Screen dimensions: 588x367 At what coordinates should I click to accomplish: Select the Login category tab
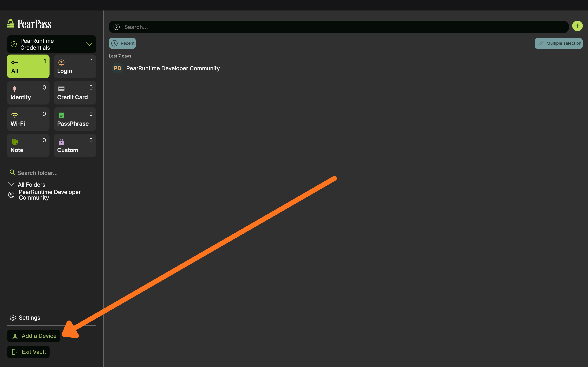coord(75,66)
